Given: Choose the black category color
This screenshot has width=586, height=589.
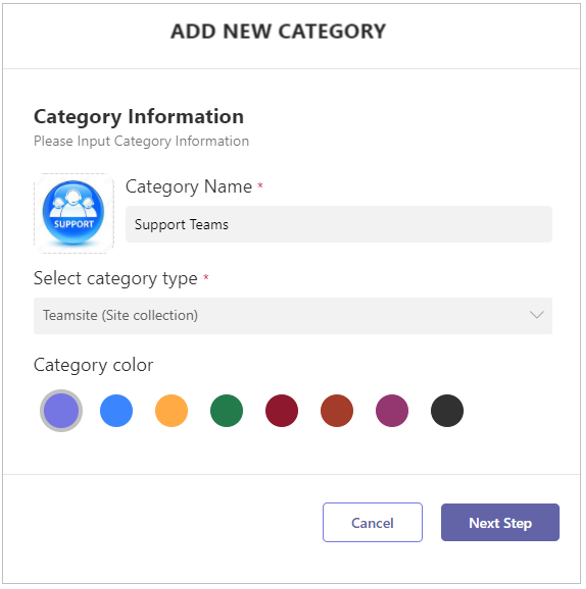Looking at the screenshot, I should pos(447,411).
